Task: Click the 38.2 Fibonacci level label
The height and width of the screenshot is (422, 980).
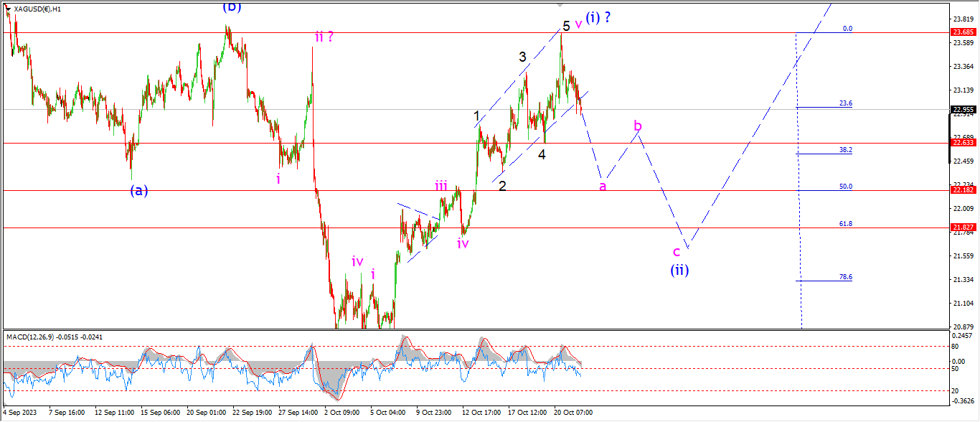Action: click(x=845, y=150)
